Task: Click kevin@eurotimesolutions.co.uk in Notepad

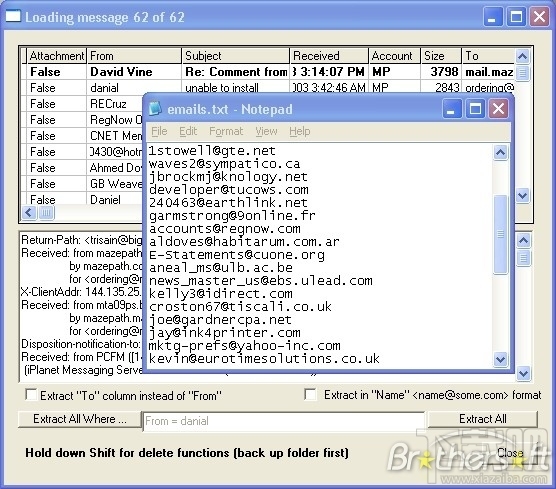Action: click(x=264, y=359)
